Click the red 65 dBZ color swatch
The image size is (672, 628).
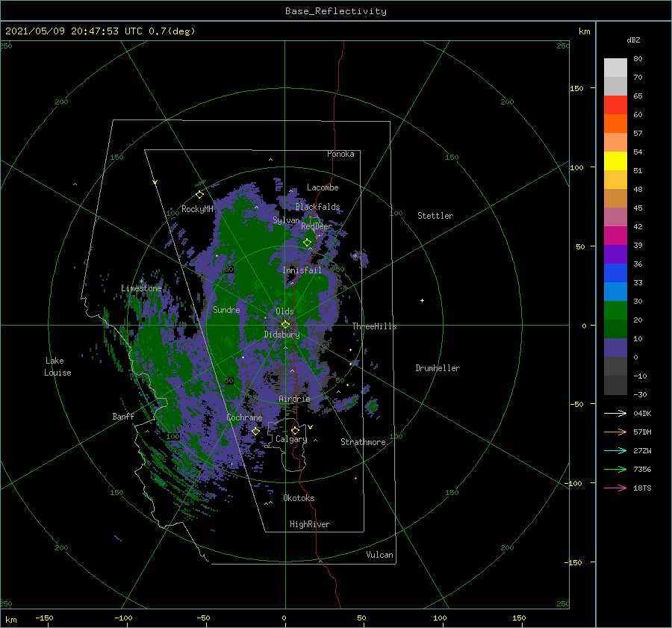(615, 105)
